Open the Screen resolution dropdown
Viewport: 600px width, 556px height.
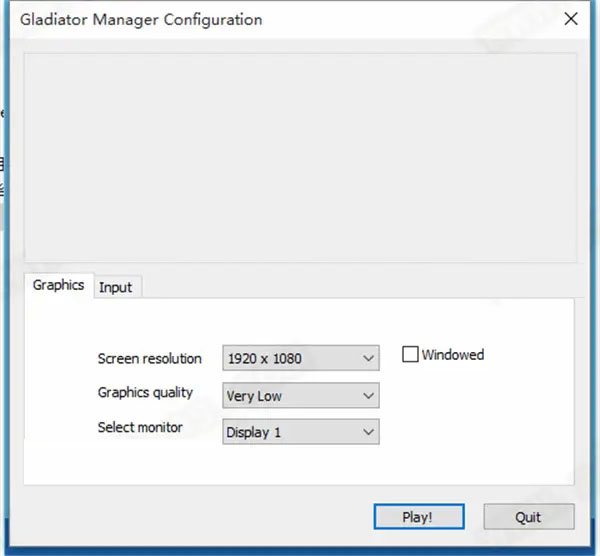tap(301, 358)
